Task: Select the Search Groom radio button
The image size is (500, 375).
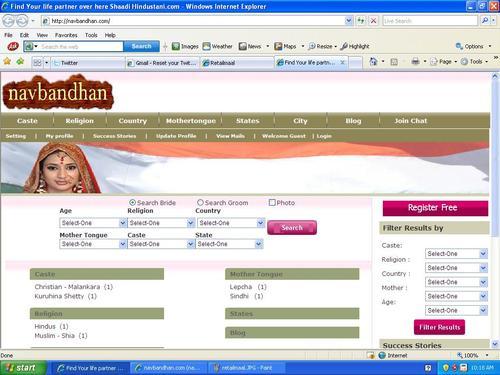Action: point(200,203)
